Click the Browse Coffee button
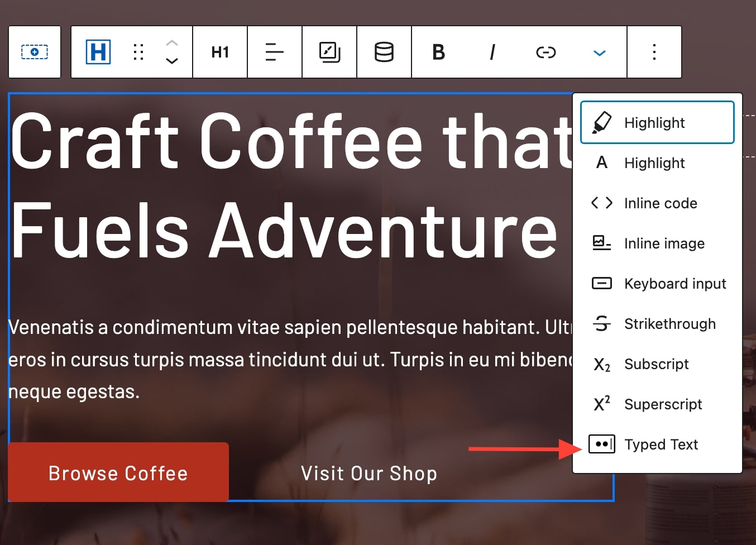756x545 pixels. (x=118, y=472)
